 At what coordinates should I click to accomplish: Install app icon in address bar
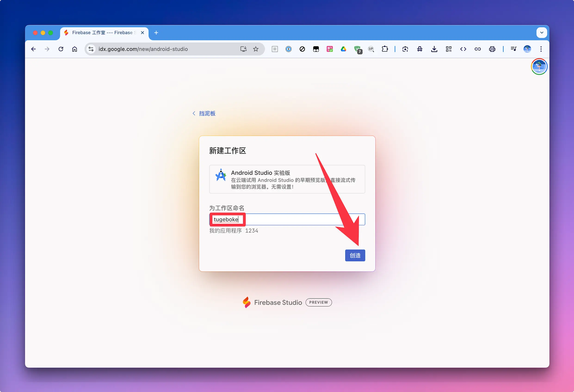click(244, 49)
